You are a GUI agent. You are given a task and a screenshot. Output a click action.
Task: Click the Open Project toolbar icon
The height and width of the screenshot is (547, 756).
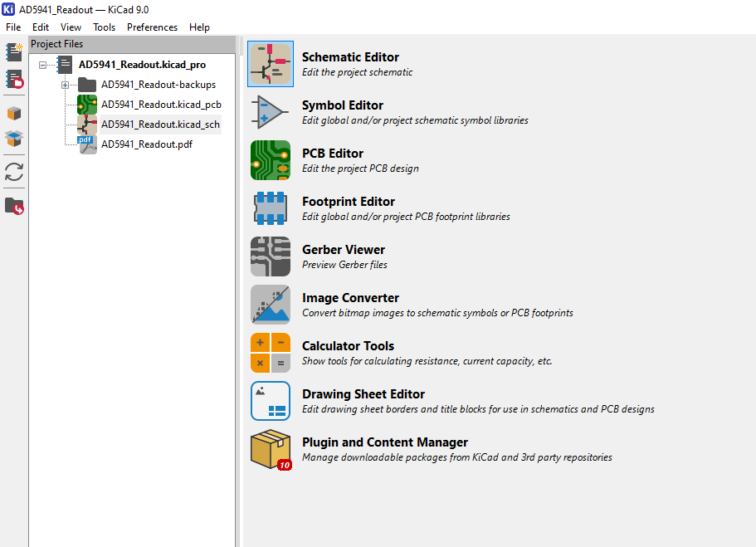click(x=14, y=79)
